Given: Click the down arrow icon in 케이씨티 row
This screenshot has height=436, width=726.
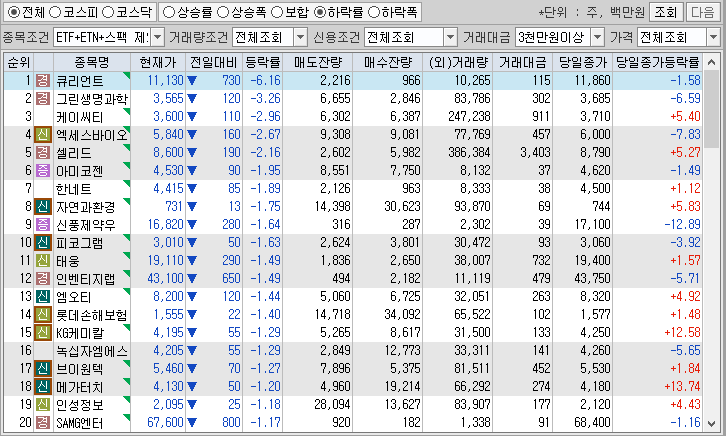Looking at the screenshot, I should (192, 117).
